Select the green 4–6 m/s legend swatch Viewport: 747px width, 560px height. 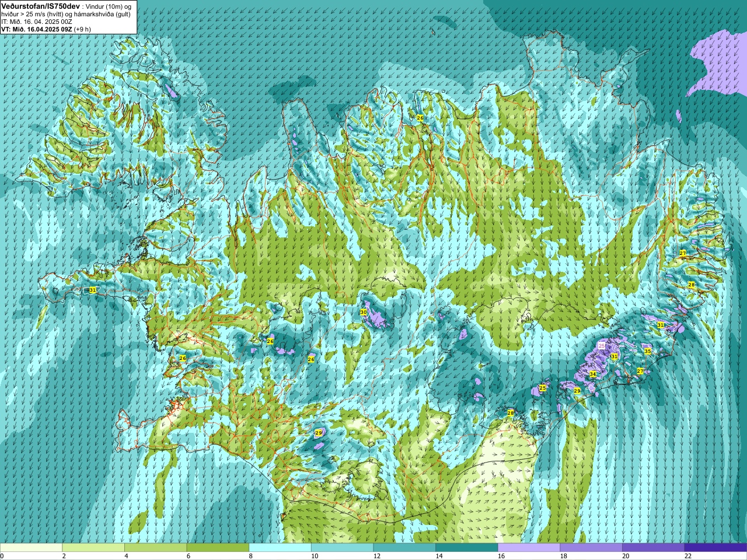(155, 548)
